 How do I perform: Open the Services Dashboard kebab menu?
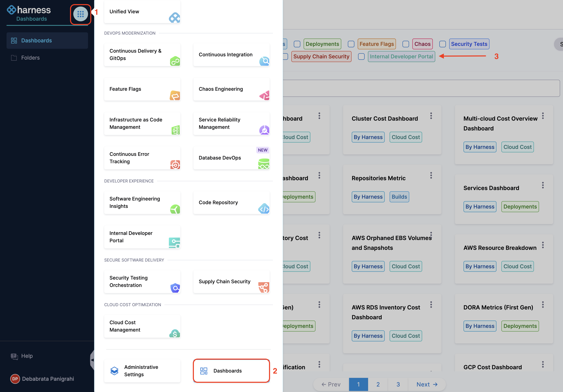pyautogui.click(x=543, y=185)
